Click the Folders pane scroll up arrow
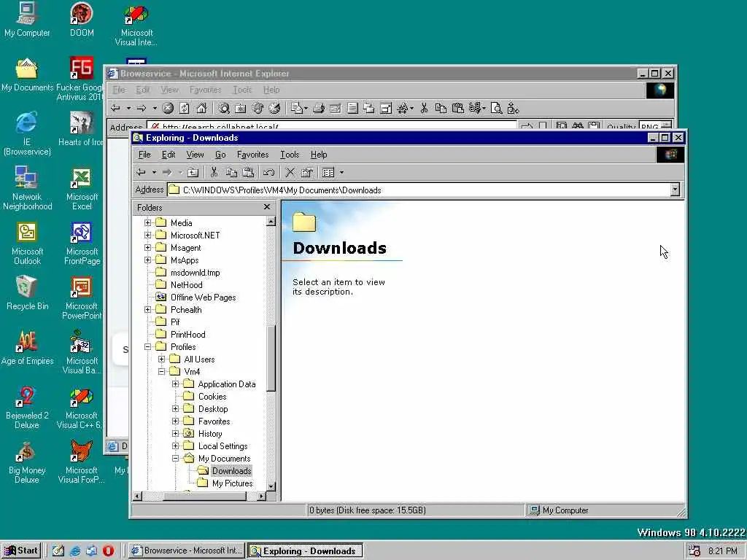 (x=271, y=222)
